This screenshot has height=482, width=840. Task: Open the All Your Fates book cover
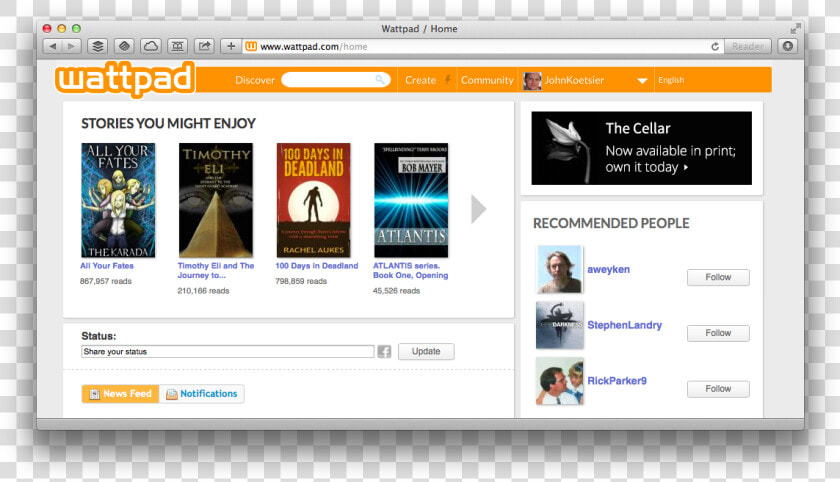pyautogui.click(x=118, y=200)
